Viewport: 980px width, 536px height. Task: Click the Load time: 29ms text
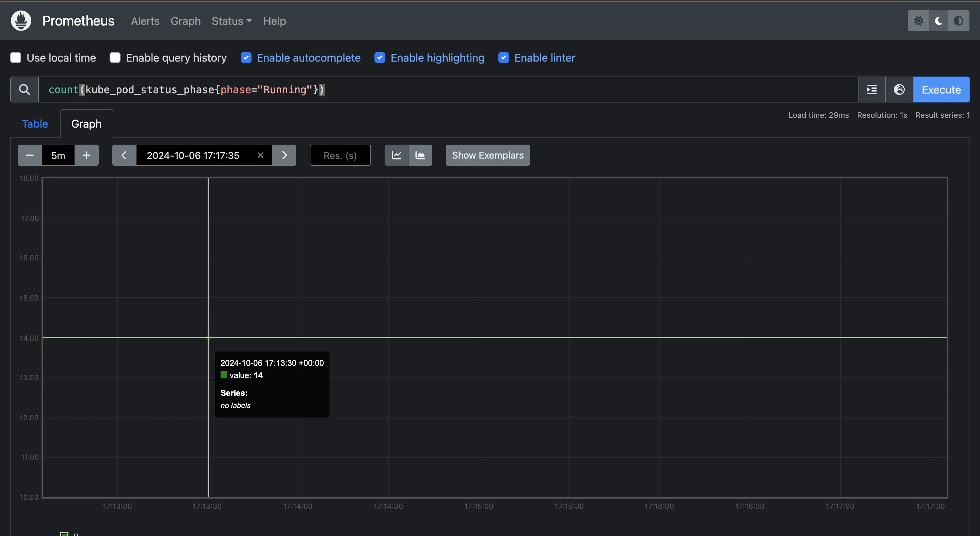(x=818, y=115)
